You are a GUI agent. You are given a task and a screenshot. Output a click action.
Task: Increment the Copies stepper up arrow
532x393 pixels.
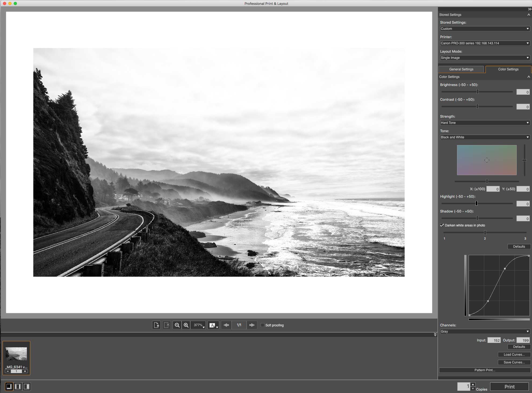click(473, 384)
